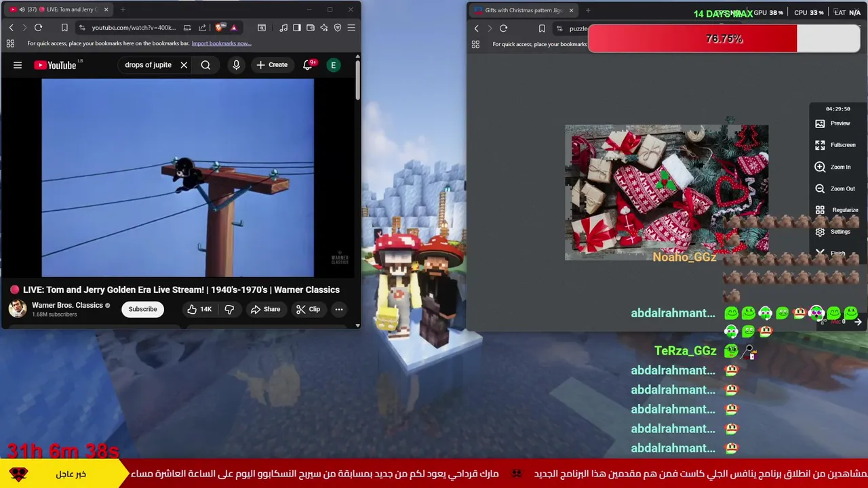This screenshot has width=868, height=488.
Task: Open the browser hamburger menu in YouTube window
Action: click(x=351, y=28)
